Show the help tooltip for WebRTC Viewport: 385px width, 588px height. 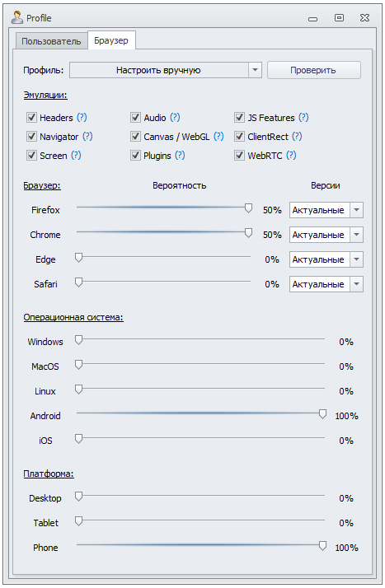click(x=291, y=156)
